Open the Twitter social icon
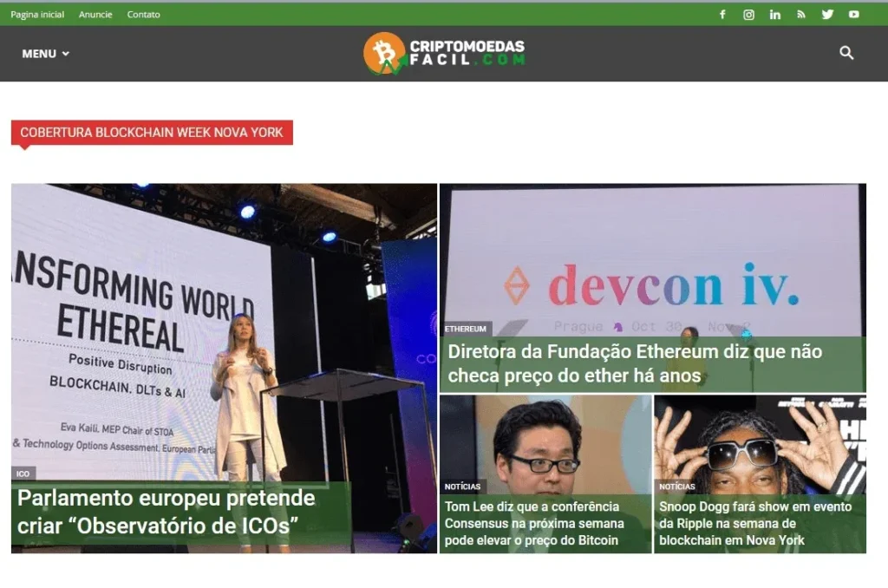 point(827,15)
